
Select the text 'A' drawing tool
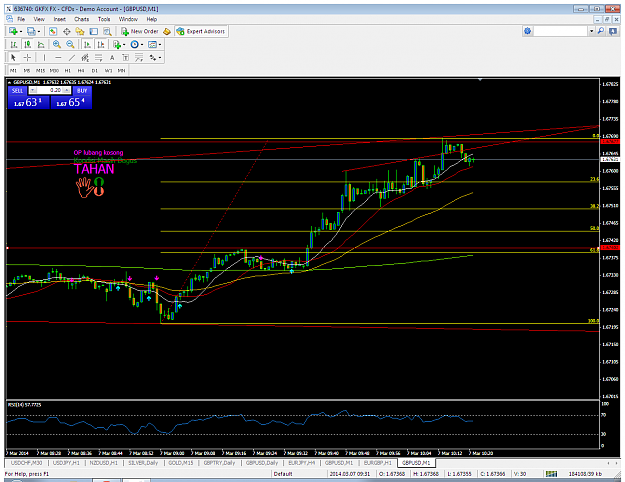(x=112, y=58)
